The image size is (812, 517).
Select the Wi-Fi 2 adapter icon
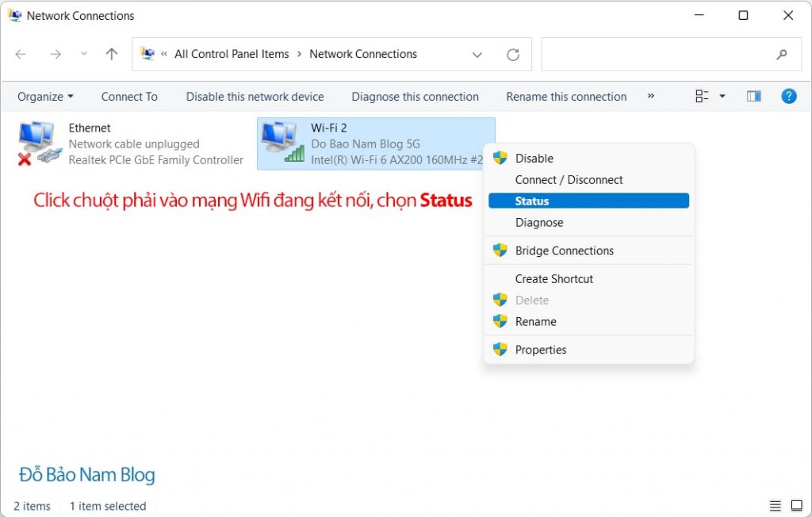[x=283, y=142]
